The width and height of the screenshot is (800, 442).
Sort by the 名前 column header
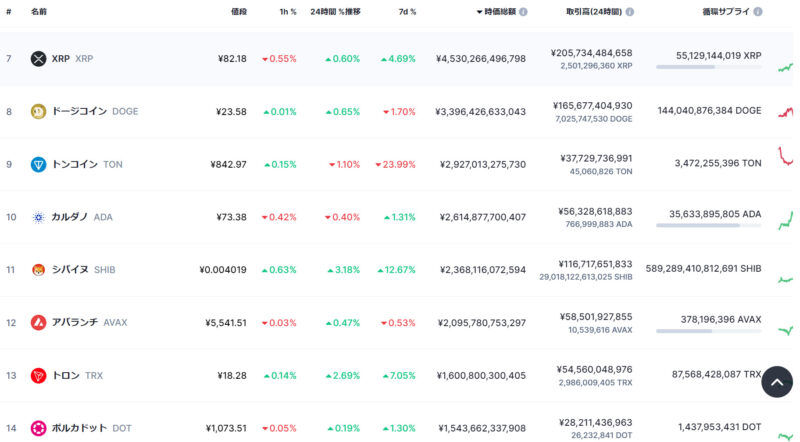tap(39, 12)
